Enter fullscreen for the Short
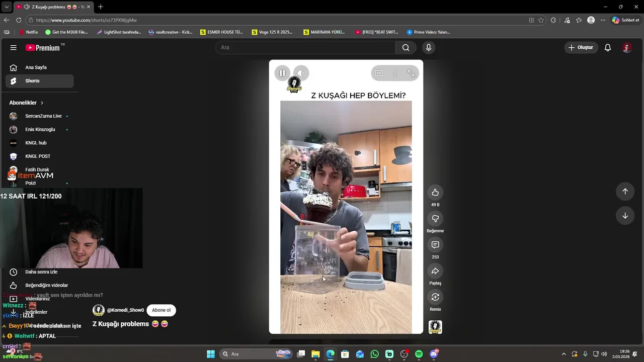The image size is (644, 362). tap(411, 73)
